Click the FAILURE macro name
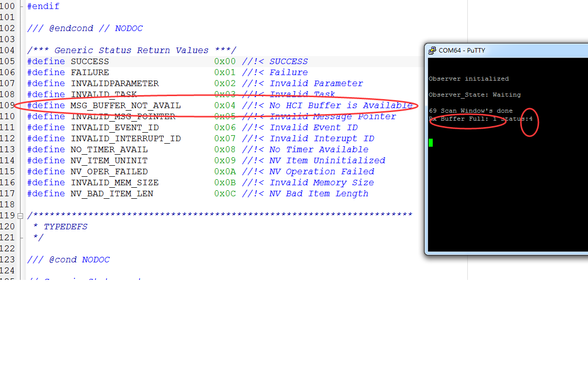 click(x=90, y=73)
